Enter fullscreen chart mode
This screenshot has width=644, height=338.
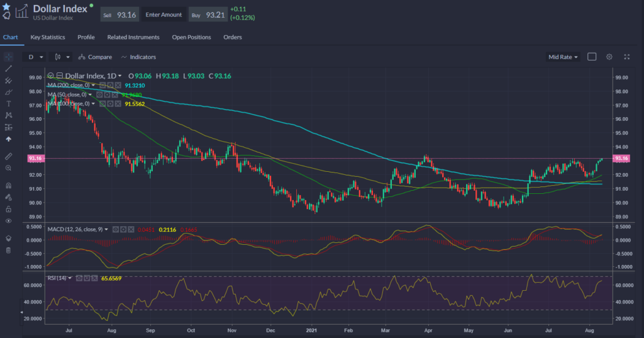click(x=627, y=57)
